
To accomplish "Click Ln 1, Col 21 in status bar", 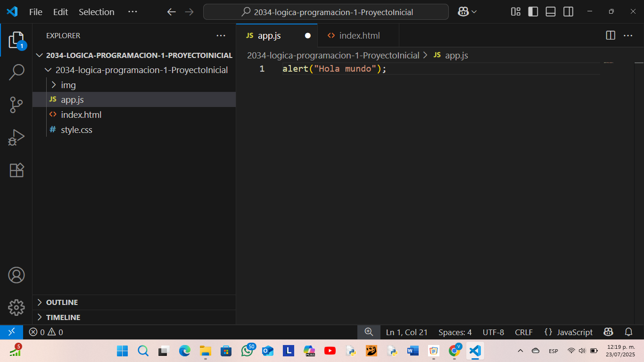I will pyautogui.click(x=406, y=332).
